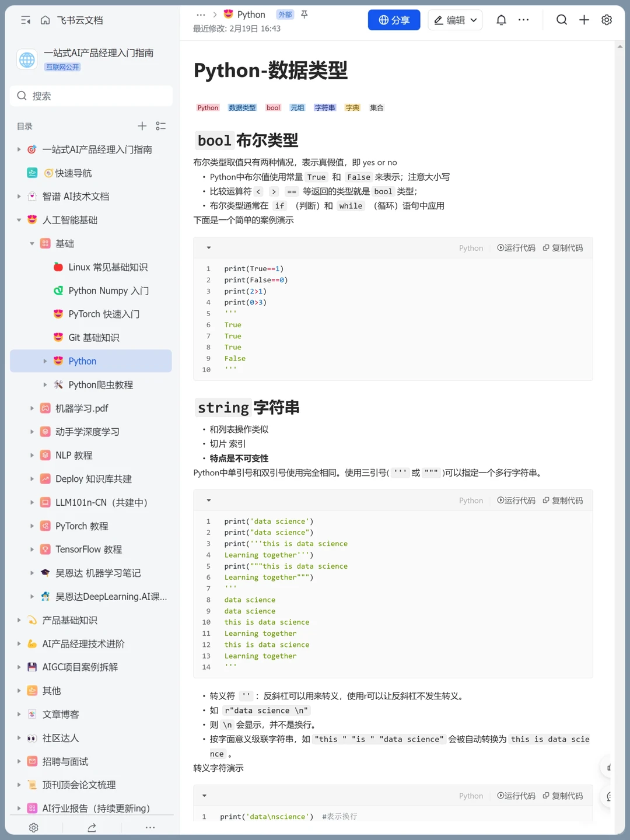Create new content with the plus icon top right

pyautogui.click(x=584, y=20)
